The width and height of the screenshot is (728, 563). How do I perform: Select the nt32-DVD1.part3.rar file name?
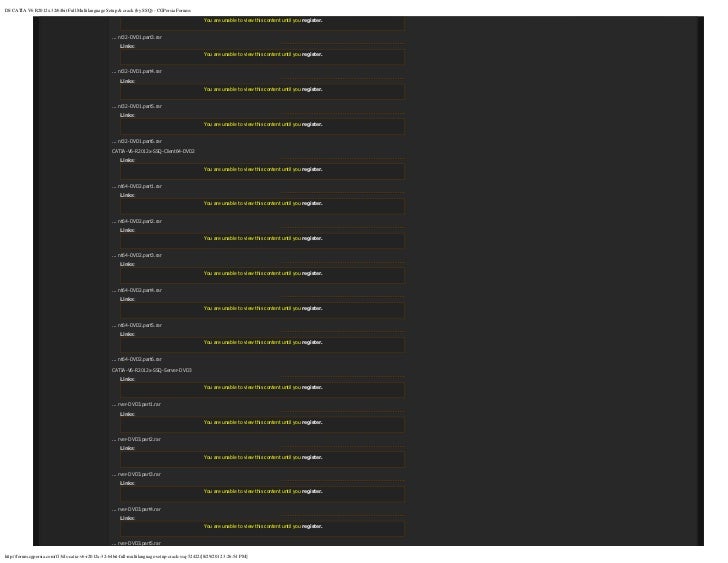[137, 37]
